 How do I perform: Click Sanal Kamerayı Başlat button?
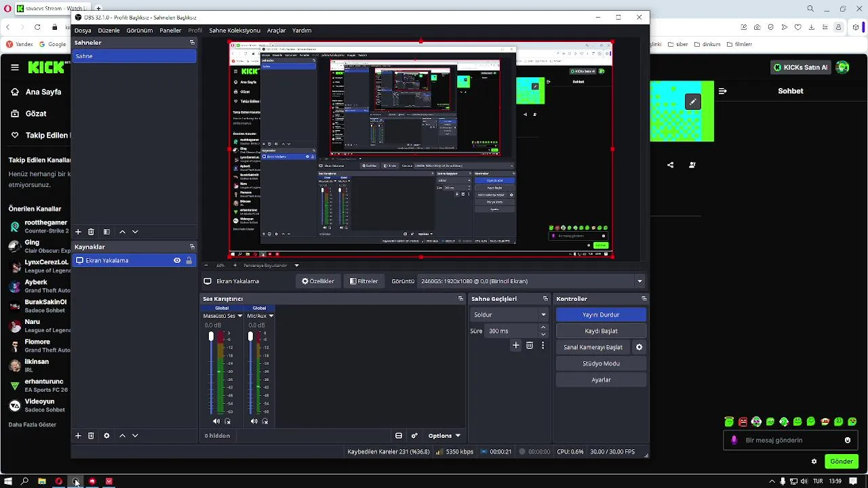[593, 347]
